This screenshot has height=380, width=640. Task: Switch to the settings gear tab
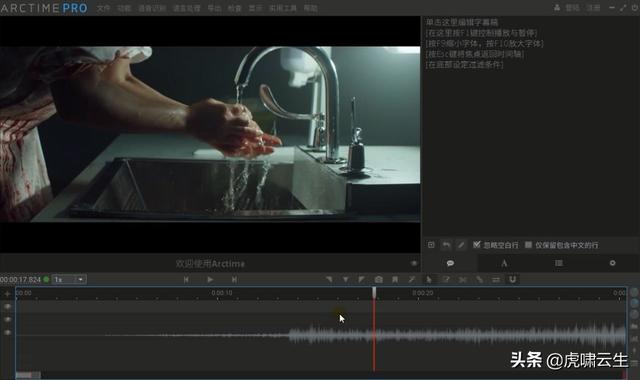(x=612, y=263)
